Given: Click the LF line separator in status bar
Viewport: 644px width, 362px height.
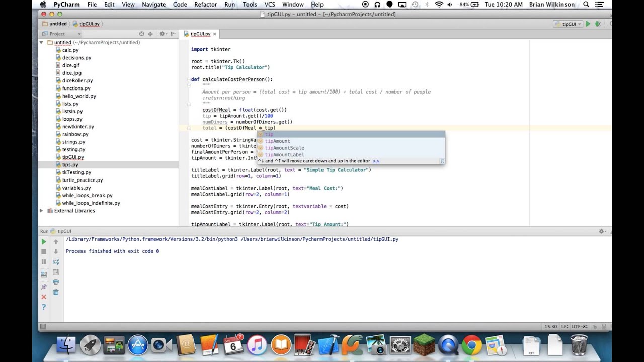Looking at the screenshot, I should [x=565, y=326].
